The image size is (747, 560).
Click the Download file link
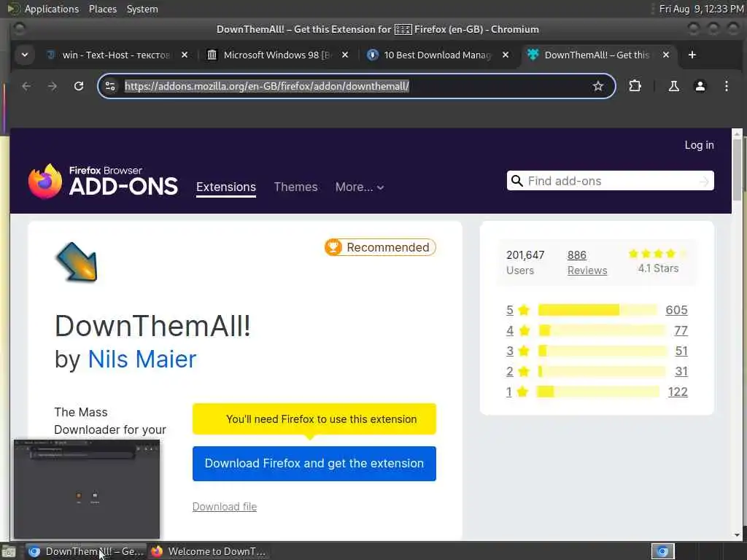[x=225, y=507]
